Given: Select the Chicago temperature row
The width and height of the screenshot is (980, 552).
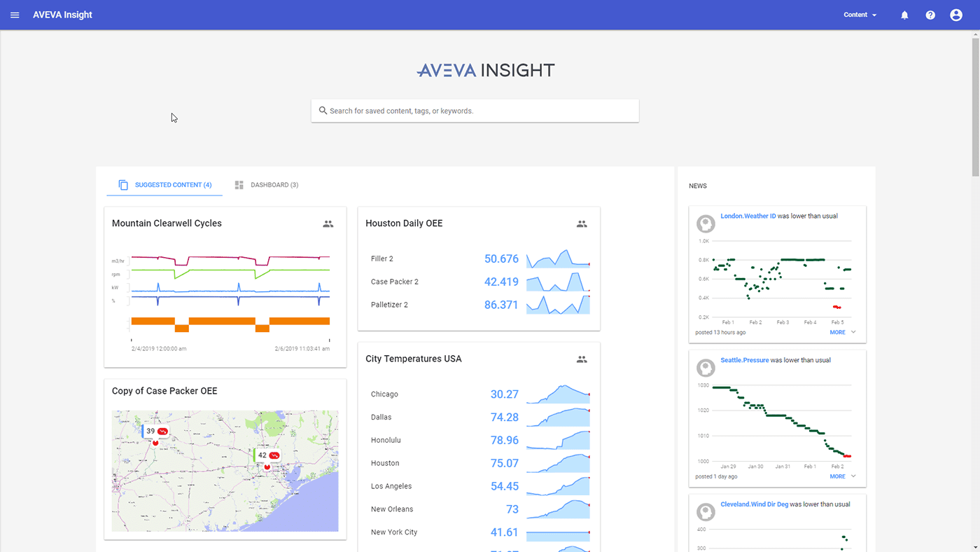Looking at the screenshot, I should (479, 394).
